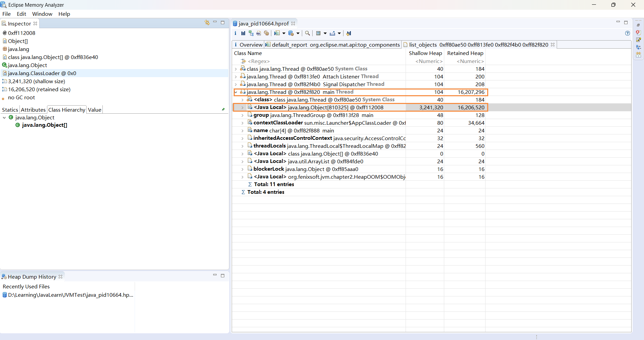Click the Retained Heap Numeric filter field

click(x=465, y=61)
